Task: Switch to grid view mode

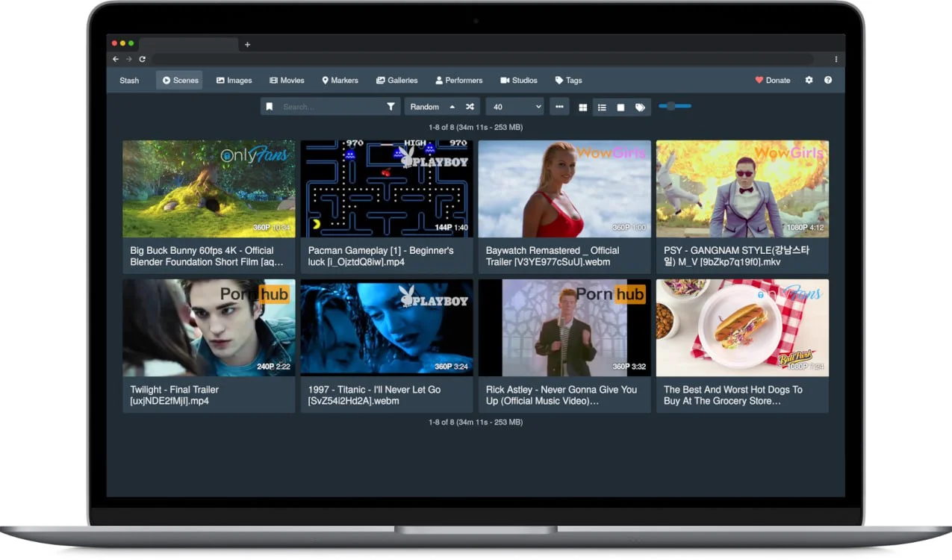Action: (583, 108)
